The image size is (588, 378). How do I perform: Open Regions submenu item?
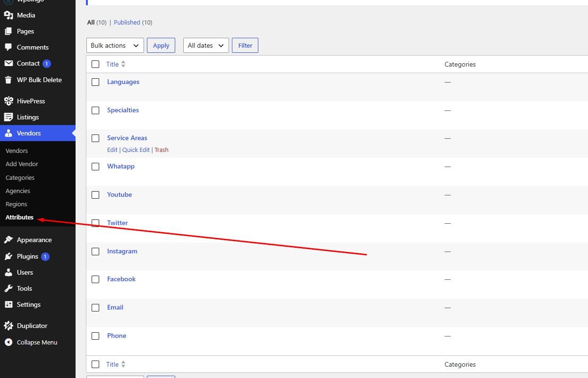coord(16,204)
